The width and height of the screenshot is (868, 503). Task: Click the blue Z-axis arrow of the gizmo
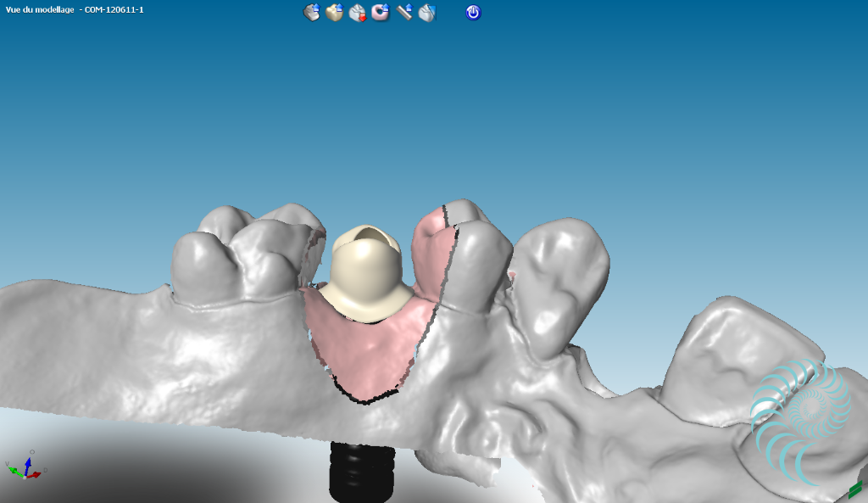point(28,462)
